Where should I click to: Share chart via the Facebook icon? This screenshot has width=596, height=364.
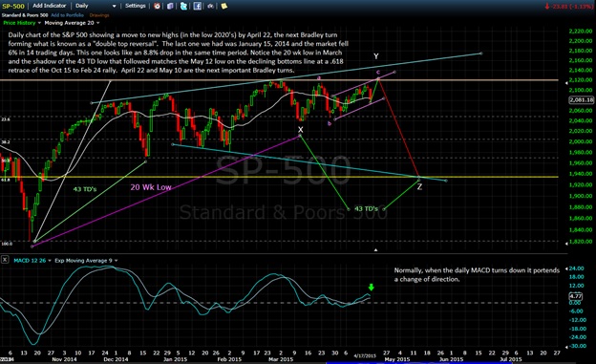coord(198,6)
